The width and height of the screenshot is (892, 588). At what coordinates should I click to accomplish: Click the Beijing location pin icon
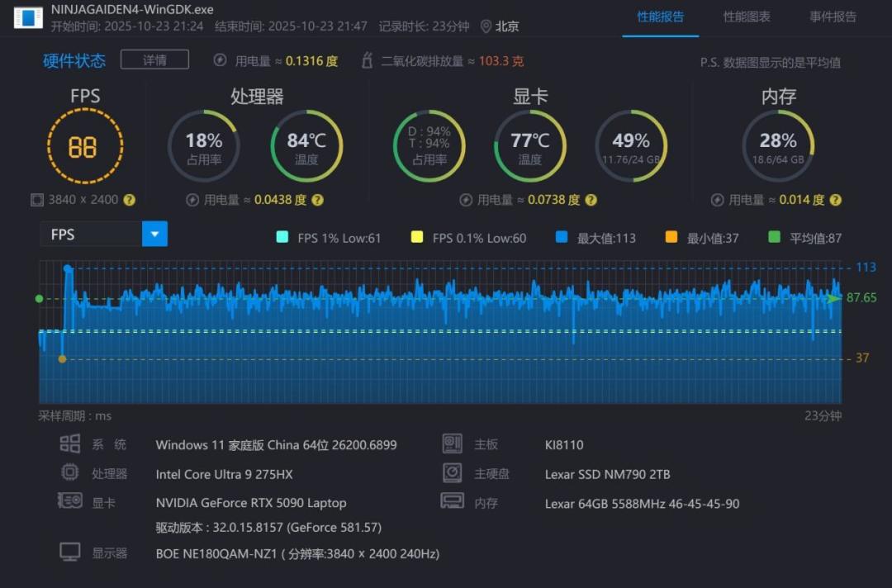click(x=486, y=26)
